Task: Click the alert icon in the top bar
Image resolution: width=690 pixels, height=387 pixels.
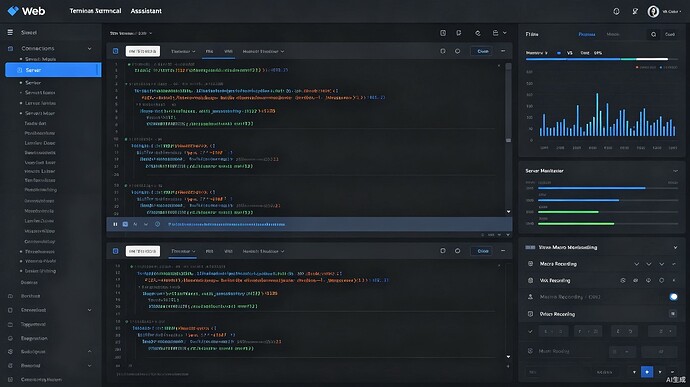Action: coord(617,11)
